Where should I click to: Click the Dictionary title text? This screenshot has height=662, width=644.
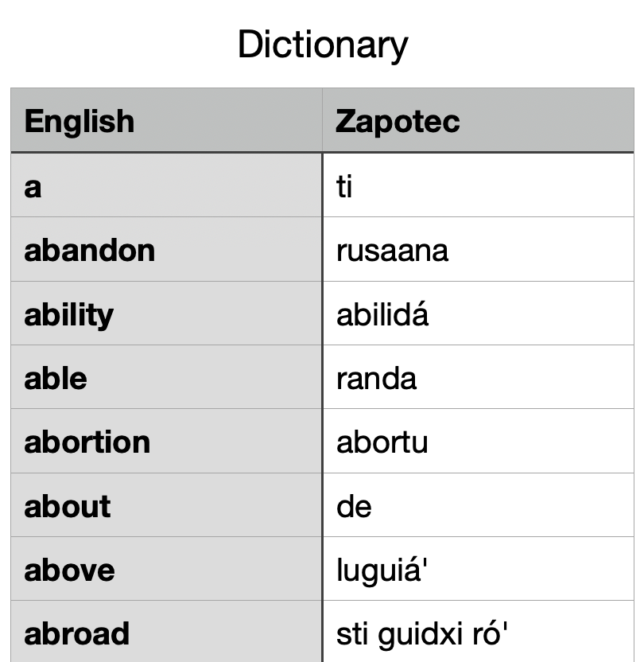322,45
